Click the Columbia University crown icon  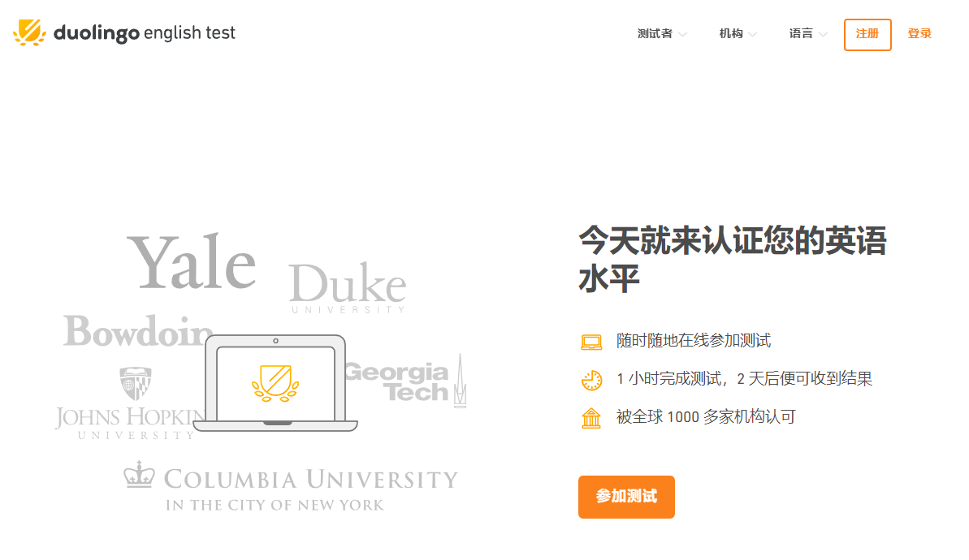click(x=139, y=474)
